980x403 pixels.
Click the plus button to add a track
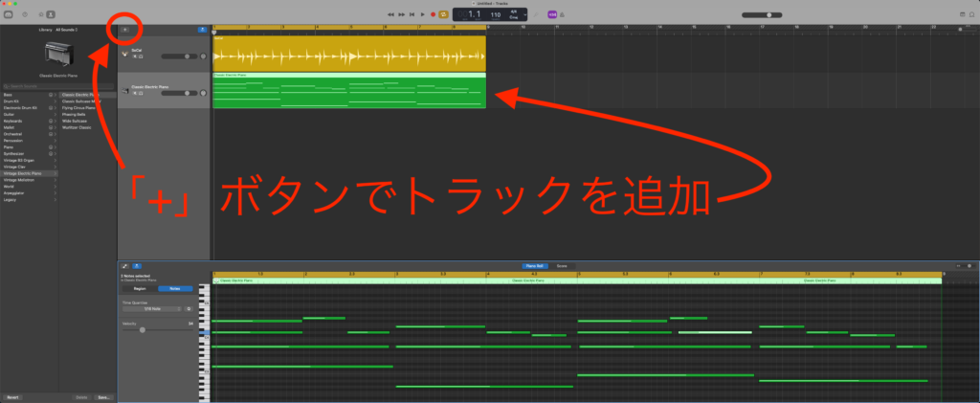(x=124, y=30)
